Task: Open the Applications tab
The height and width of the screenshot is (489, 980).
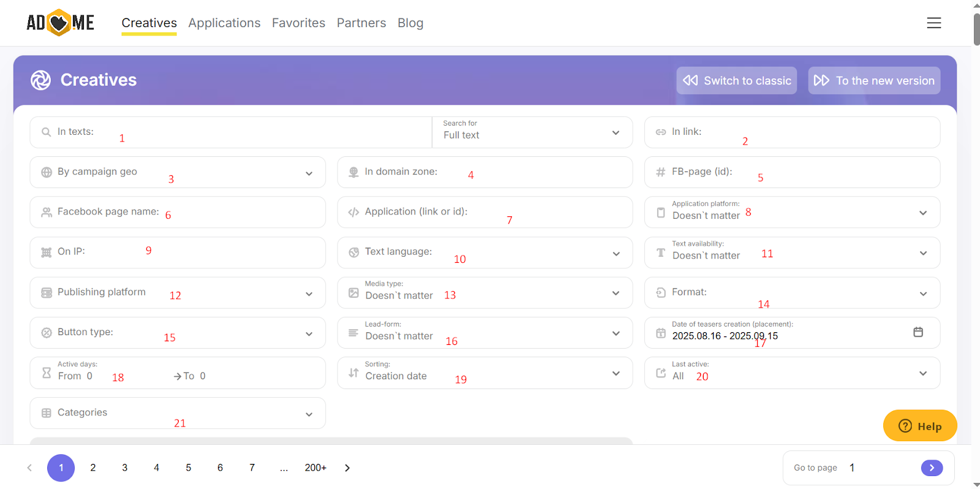Action: 224,23
